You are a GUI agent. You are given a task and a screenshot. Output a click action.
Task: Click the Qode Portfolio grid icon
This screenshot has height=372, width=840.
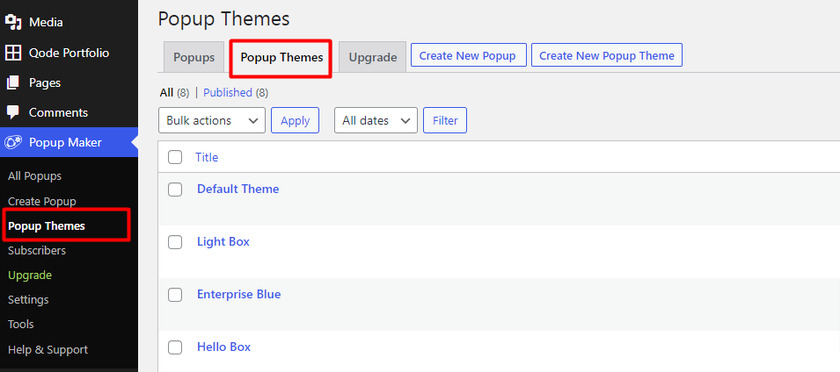[13, 53]
